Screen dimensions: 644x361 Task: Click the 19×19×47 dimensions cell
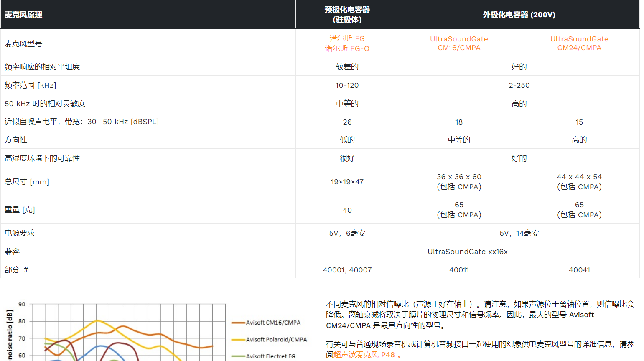[347, 182]
